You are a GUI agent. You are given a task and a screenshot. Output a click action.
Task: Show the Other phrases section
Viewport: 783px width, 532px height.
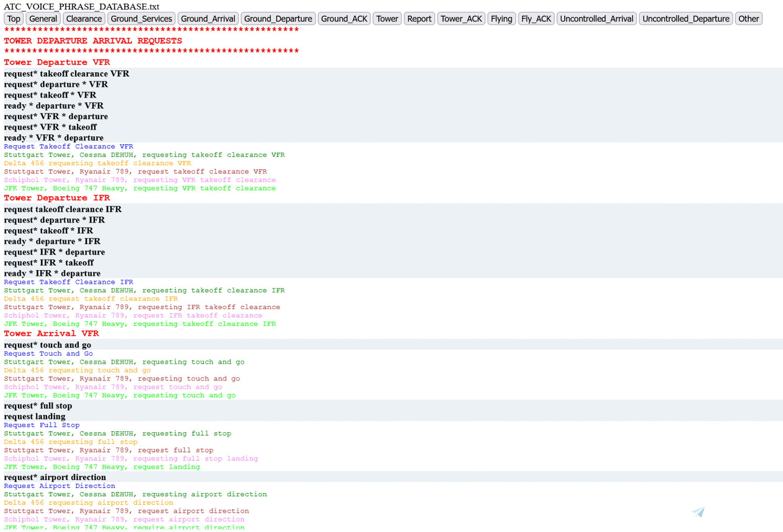(748, 18)
